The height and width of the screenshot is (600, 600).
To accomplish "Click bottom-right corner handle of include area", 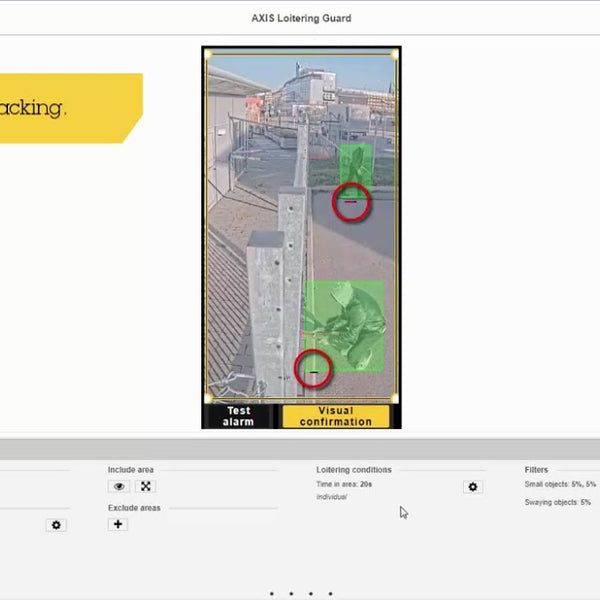I will click(x=395, y=397).
